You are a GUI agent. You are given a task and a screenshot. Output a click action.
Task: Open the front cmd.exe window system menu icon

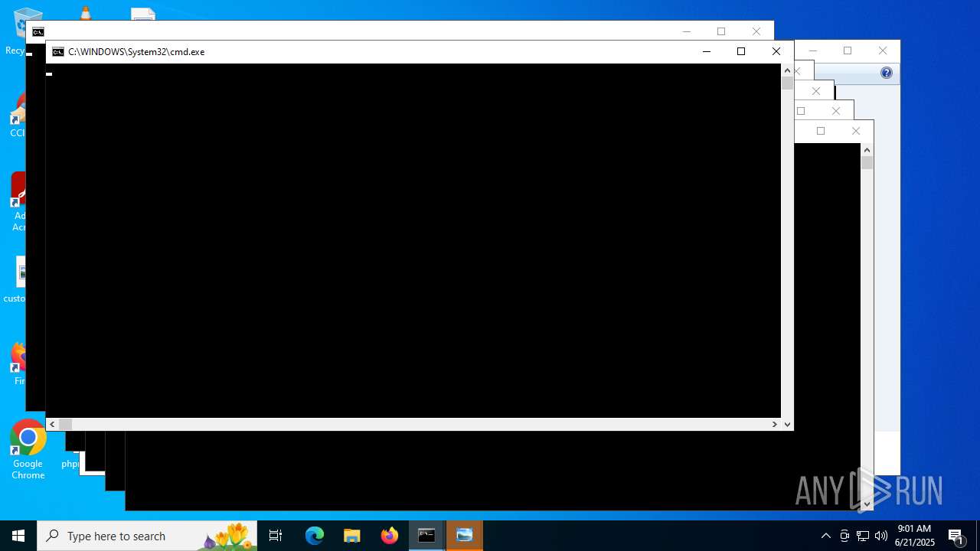pyautogui.click(x=58, y=52)
